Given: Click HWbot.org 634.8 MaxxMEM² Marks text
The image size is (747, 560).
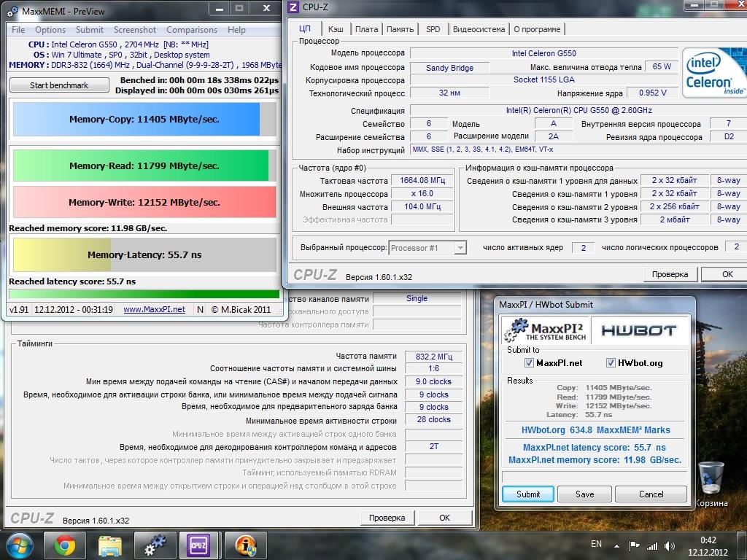Looking at the screenshot, I should coord(595,430).
